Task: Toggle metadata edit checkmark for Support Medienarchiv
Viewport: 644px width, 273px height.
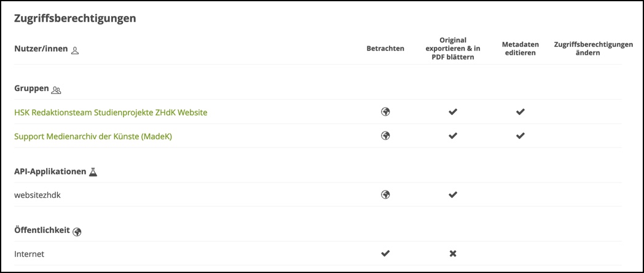Action: (x=520, y=136)
